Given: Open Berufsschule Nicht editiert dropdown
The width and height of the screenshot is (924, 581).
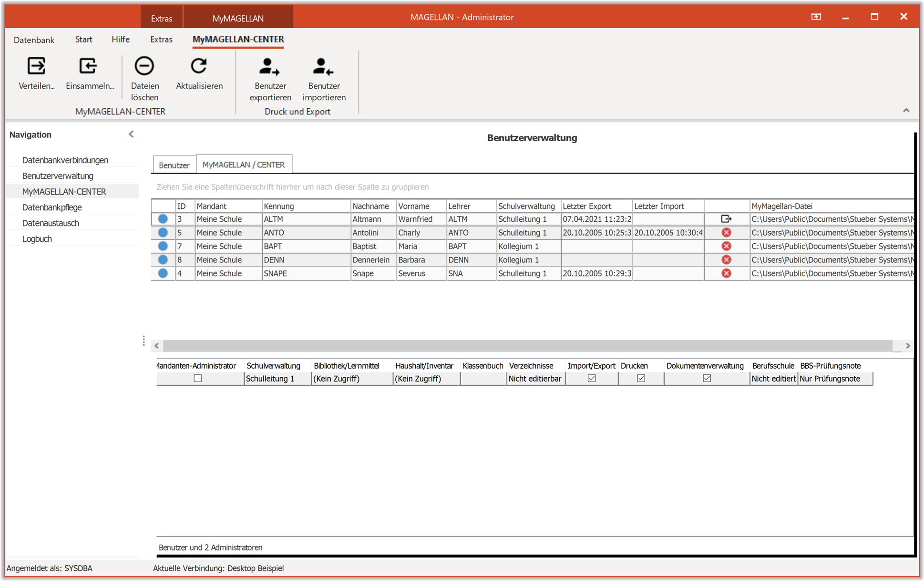Looking at the screenshot, I should [773, 379].
